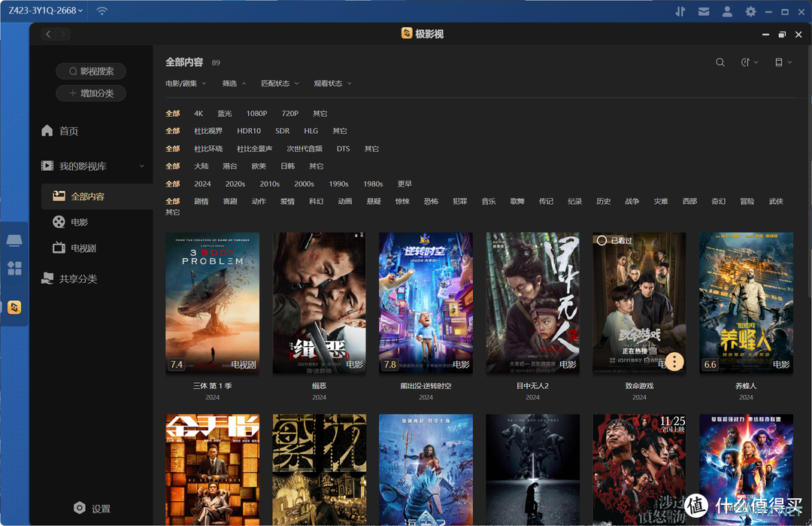Open the 养蜂人 movie poster

click(747, 303)
